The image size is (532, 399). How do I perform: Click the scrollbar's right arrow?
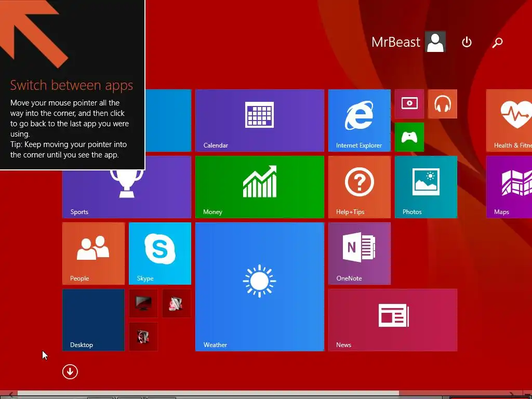pos(511,394)
